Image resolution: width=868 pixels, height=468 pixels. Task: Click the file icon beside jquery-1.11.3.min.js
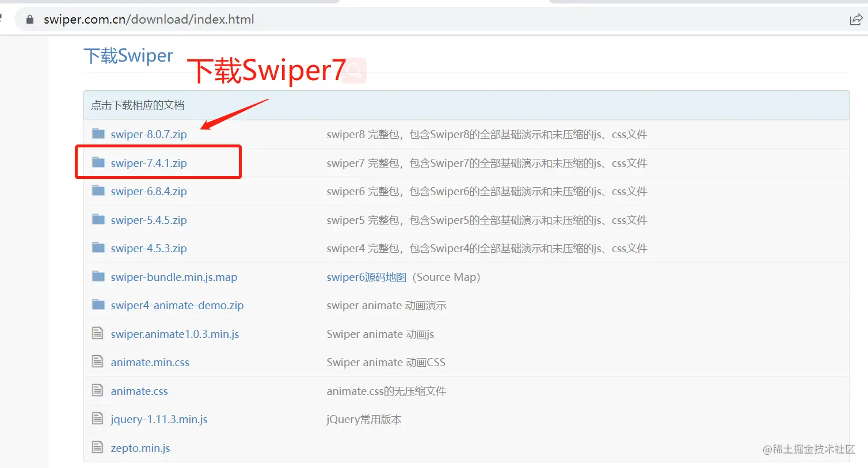pyautogui.click(x=98, y=418)
